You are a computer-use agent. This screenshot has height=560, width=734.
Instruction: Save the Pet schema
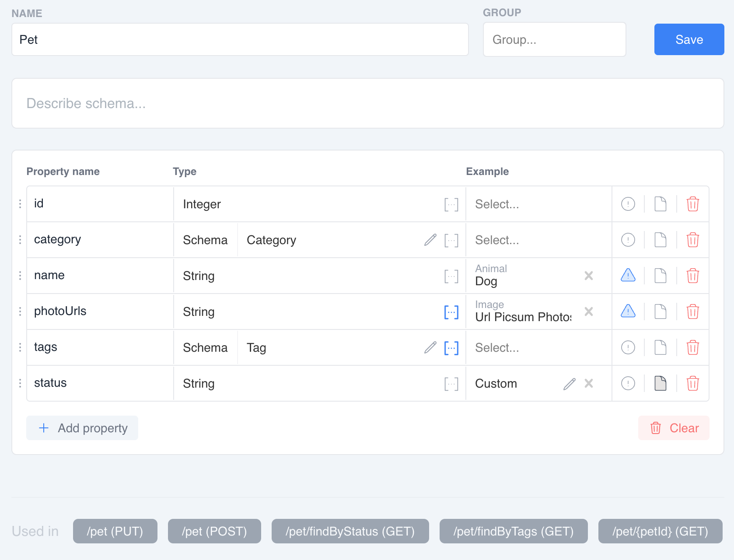point(689,39)
